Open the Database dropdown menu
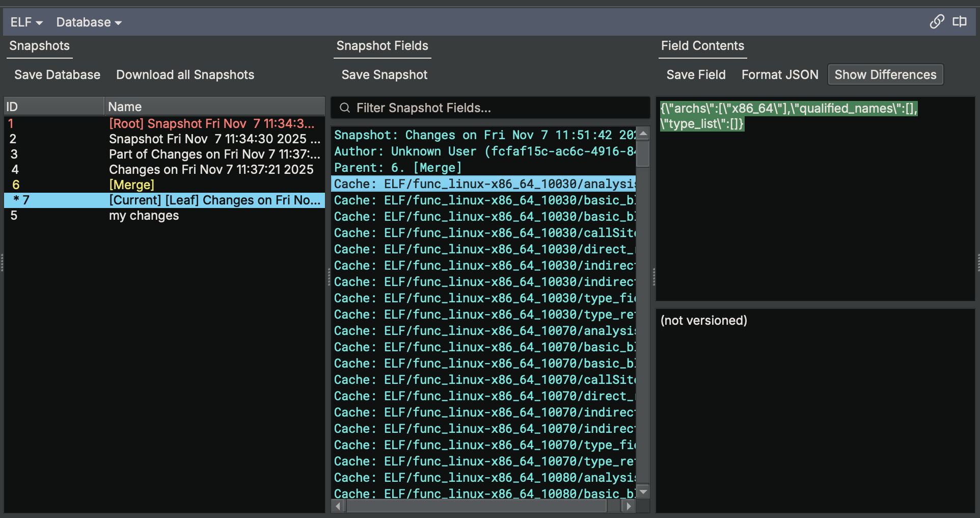 89,22
